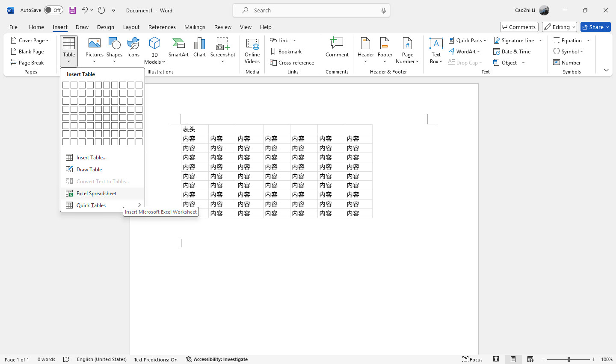Viewport: 616px width, 364px height.
Task: Open the Object dropdown arrow
Action: tap(523, 62)
